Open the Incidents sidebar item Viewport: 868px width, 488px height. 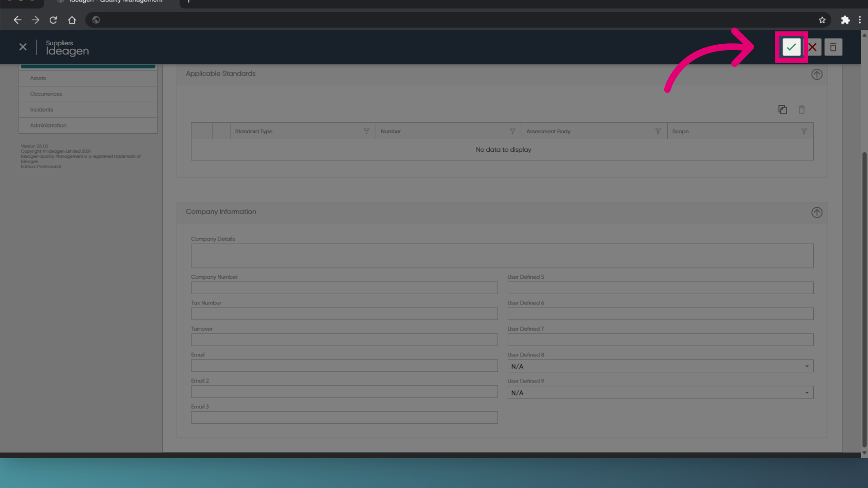coord(88,110)
